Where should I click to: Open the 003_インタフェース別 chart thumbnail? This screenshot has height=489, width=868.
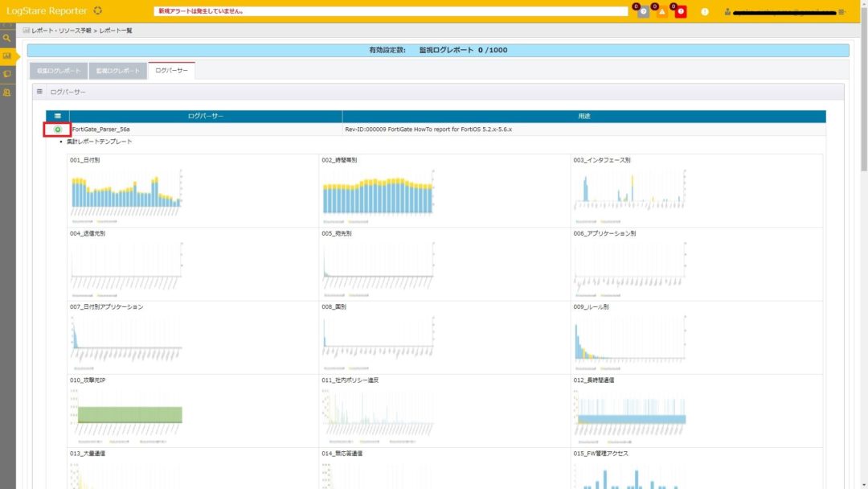pos(630,195)
